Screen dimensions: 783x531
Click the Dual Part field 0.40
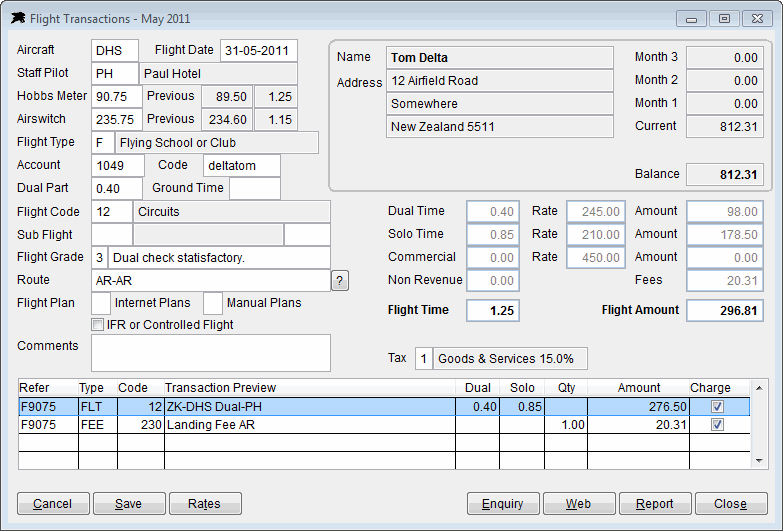coord(117,188)
